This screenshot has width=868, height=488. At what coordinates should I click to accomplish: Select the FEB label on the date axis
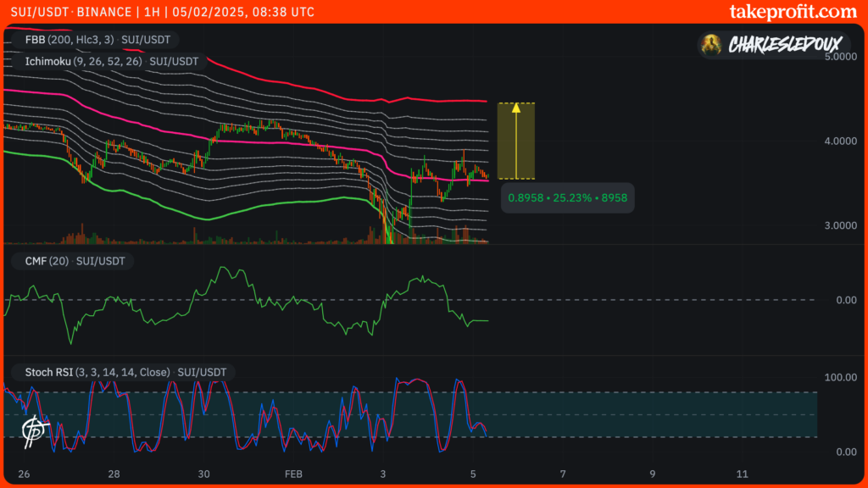(x=293, y=474)
